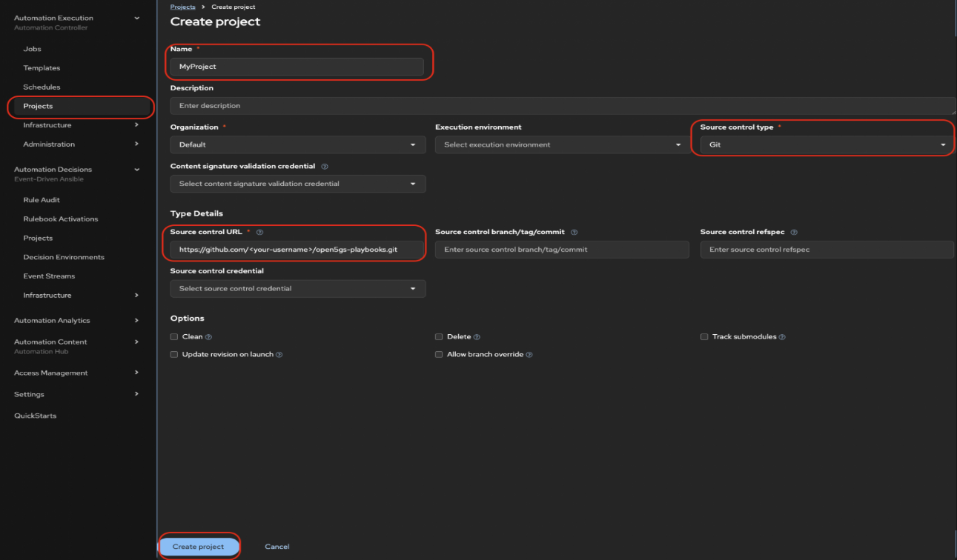The image size is (957, 560).
Task: Click help icon next to Allow branch override
Action: pos(529,355)
